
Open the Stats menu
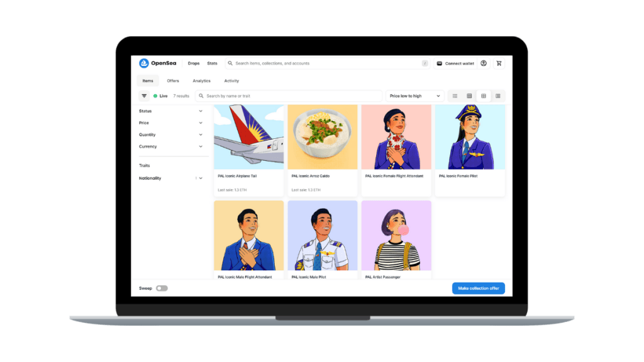[212, 63]
